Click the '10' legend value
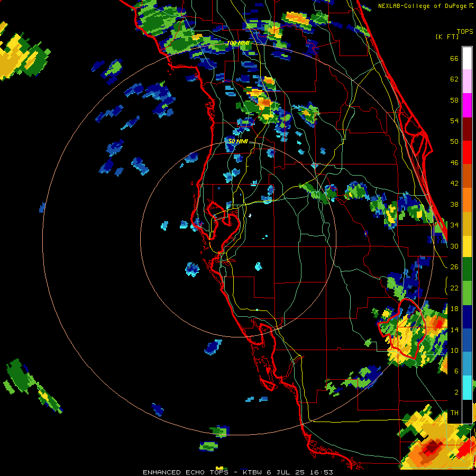Viewport: 476px width, 476px height. [x=454, y=351]
